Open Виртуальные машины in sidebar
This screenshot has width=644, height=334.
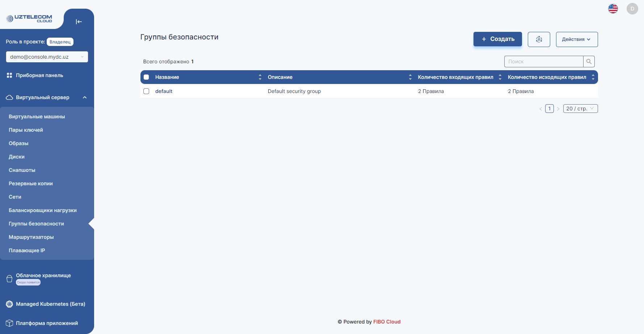37,117
